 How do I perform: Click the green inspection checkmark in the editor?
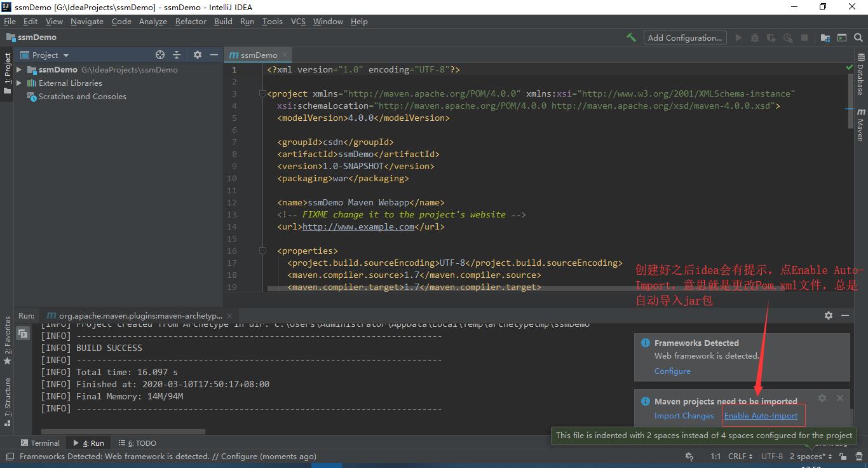(x=850, y=67)
